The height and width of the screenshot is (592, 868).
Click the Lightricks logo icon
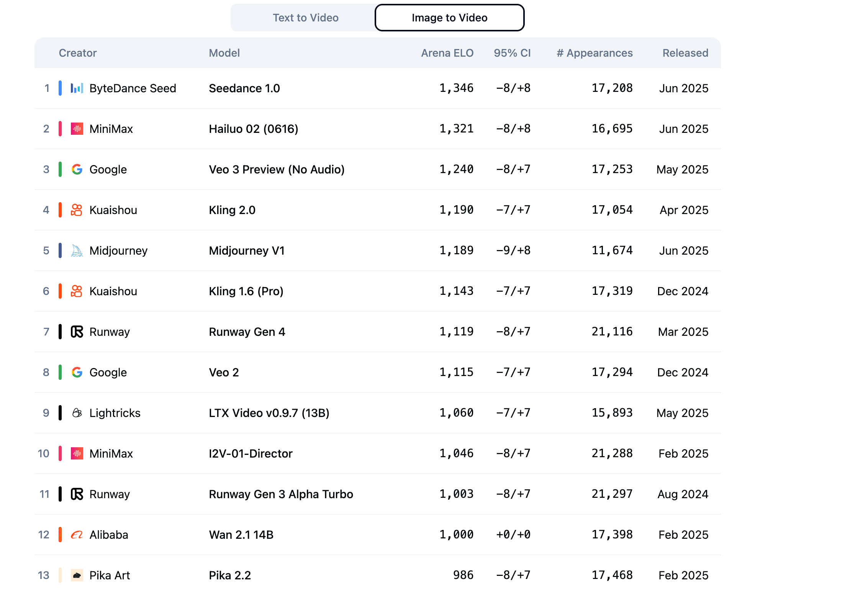(x=77, y=413)
